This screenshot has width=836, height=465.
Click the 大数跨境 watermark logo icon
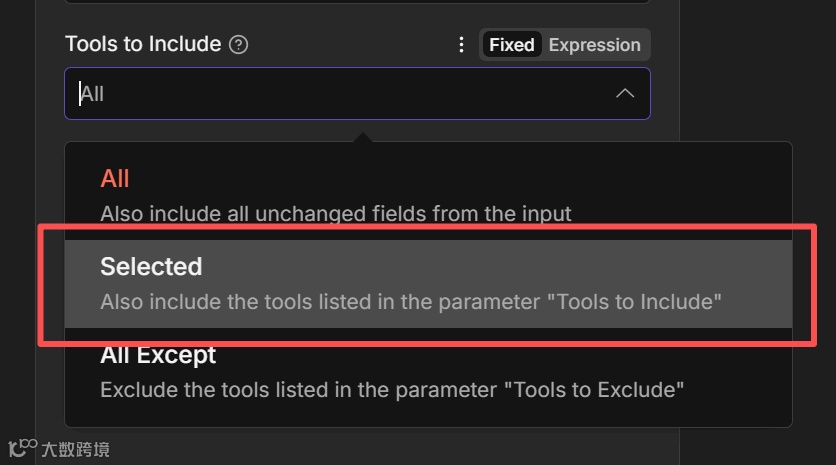pos(22,449)
